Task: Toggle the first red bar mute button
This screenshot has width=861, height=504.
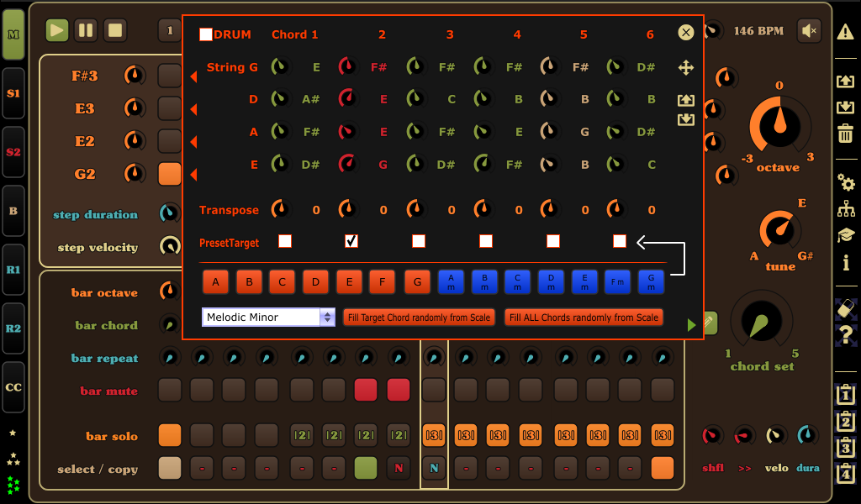Action: (366, 390)
